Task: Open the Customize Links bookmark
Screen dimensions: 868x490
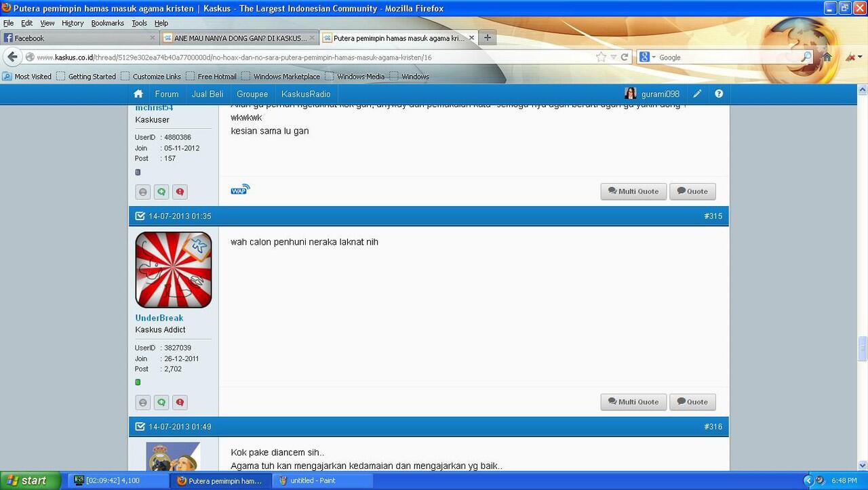Action: click(x=151, y=77)
